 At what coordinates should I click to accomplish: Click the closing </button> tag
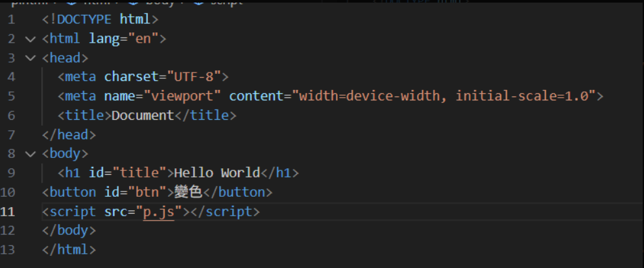pos(237,192)
